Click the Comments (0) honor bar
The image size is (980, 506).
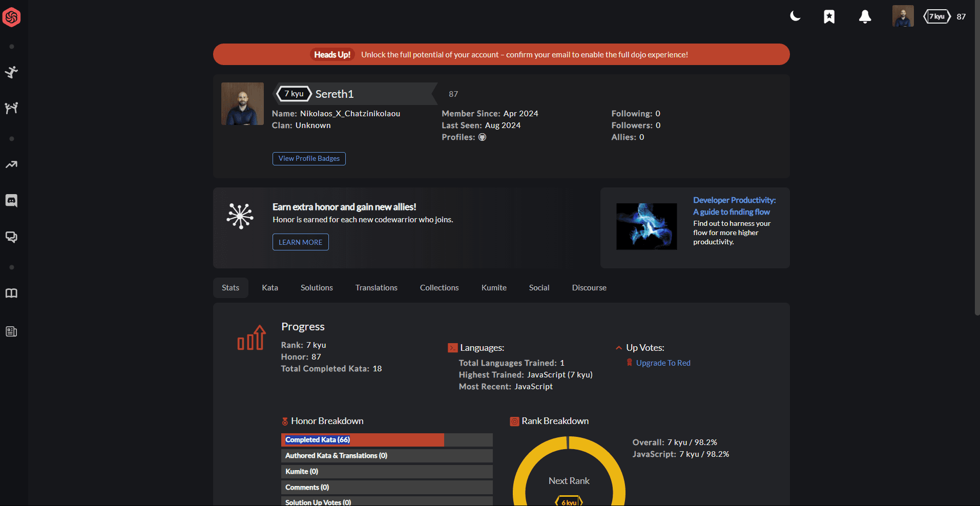point(387,488)
